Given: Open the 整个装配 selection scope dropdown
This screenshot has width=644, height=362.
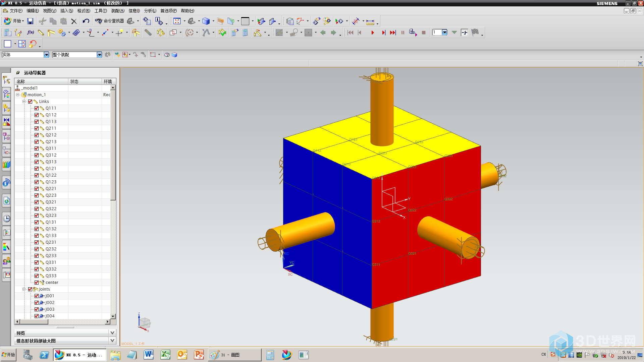Looking at the screenshot, I should (99, 55).
